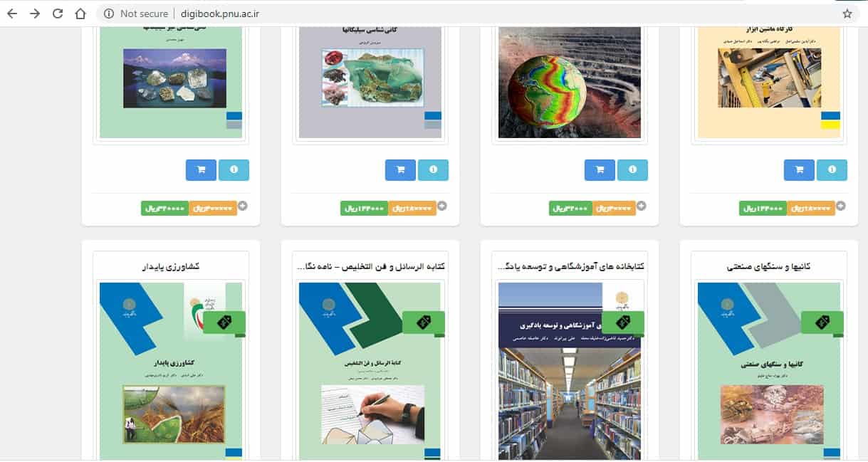This screenshot has width=868, height=462.
Task: View Not secure site information icon
Action: [108, 14]
